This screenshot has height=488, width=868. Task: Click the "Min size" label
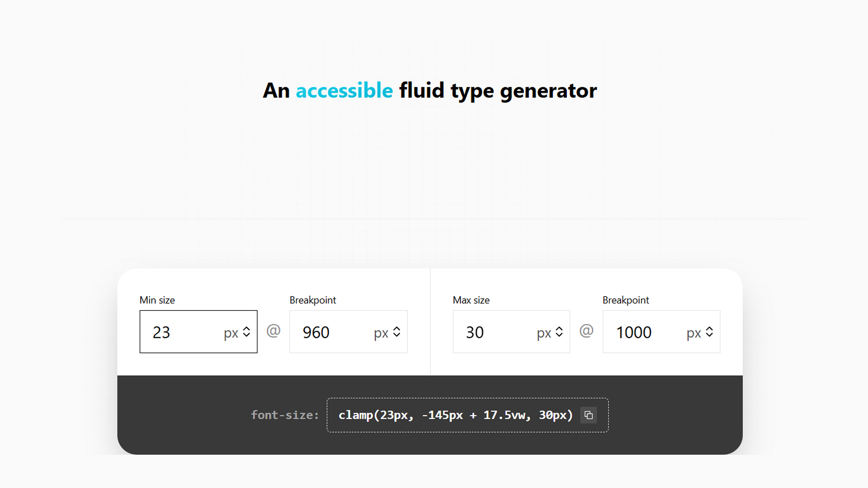coord(157,300)
